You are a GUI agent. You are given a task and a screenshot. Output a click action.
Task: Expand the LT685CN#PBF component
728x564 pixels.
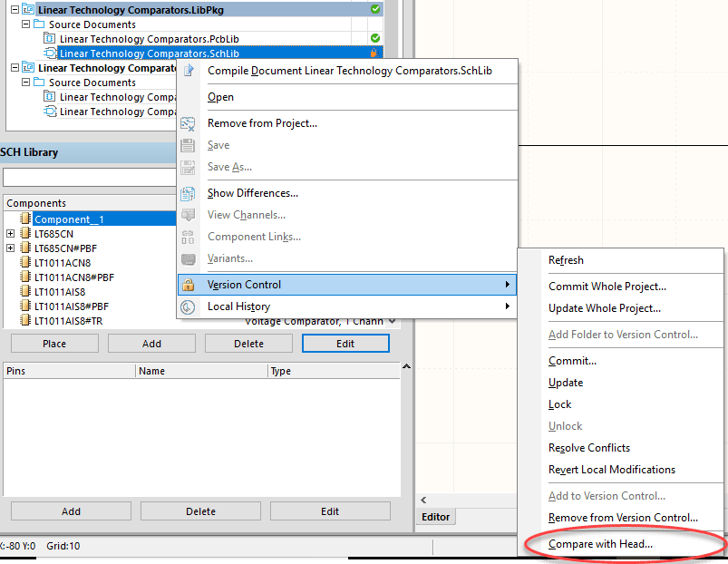pyautogui.click(x=10, y=248)
